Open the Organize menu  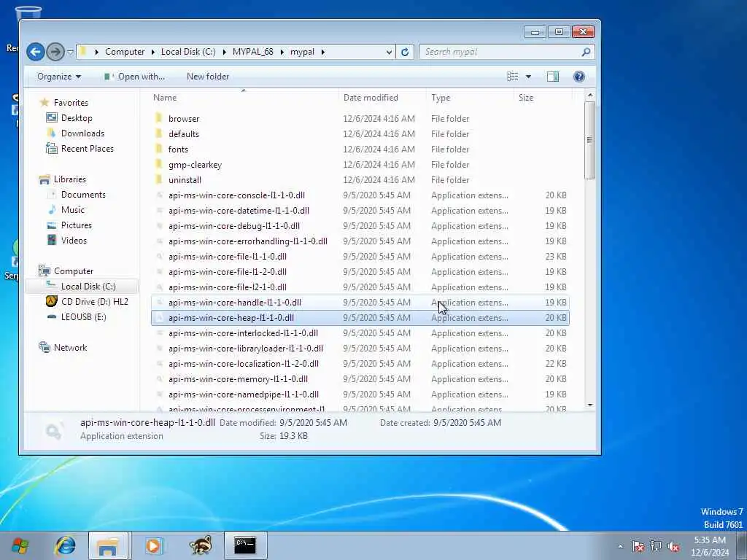(x=59, y=77)
